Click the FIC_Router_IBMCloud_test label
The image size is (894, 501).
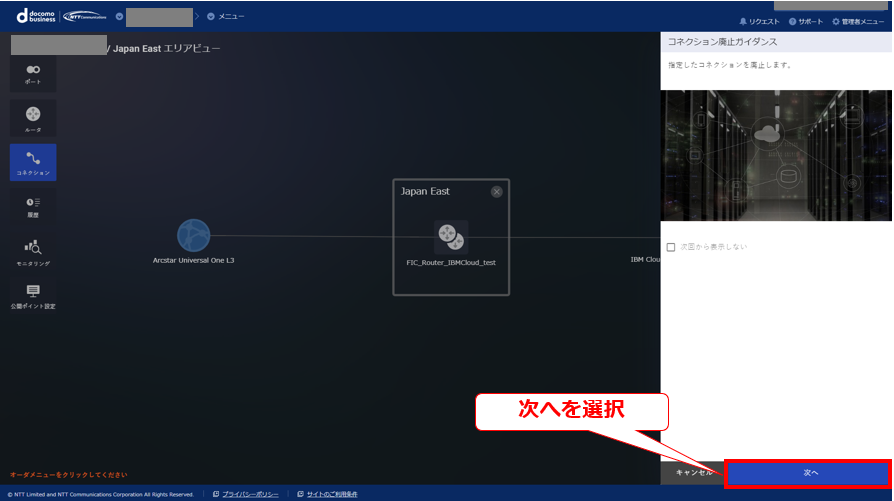coord(451,263)
